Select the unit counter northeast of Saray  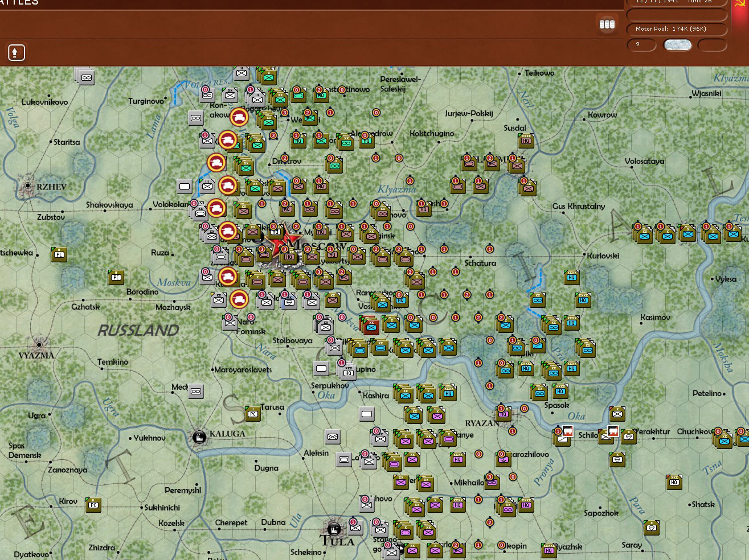click(652, 528)
